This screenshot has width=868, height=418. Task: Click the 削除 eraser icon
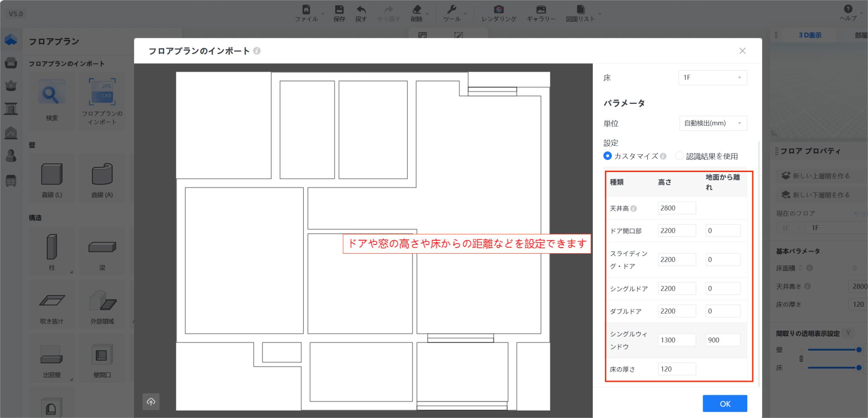417,10
